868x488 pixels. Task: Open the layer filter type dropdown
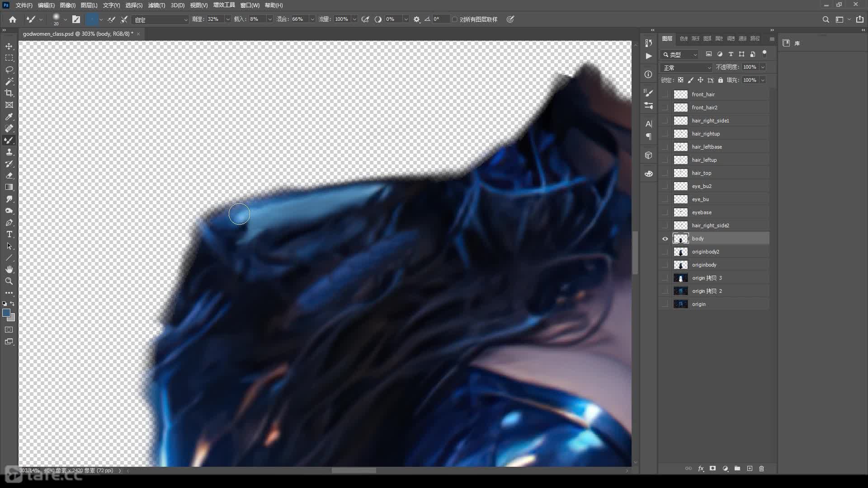(680, 55)
